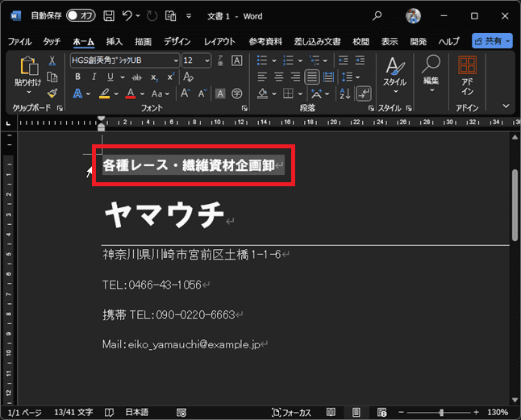Select the Format Painter brush icon
This screenshot has height=420, width=521.
pyautogui.click(x=52, y=93)
